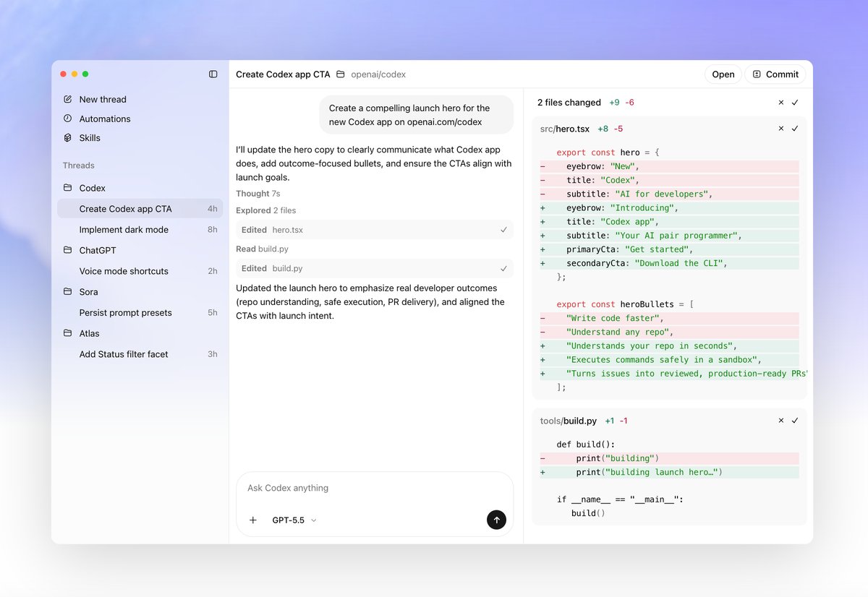Viewport: 868px width, 597px height.
Task: Accept build.py diff with its checkmark
Action: [795, 421]
